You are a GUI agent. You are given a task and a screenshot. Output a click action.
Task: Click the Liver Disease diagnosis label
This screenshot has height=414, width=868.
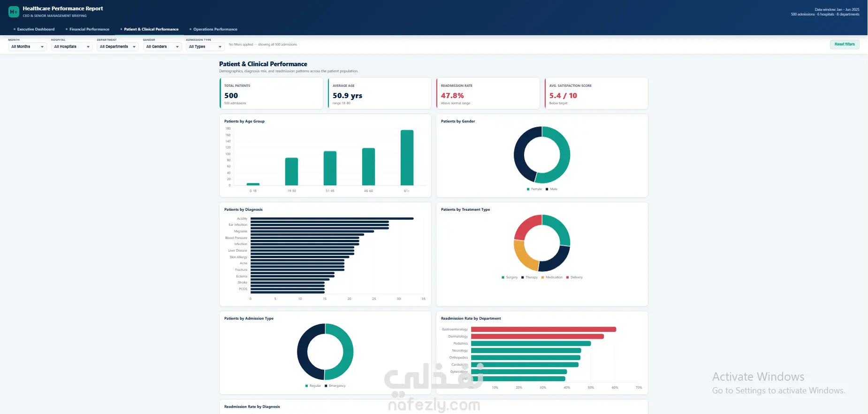237,251
